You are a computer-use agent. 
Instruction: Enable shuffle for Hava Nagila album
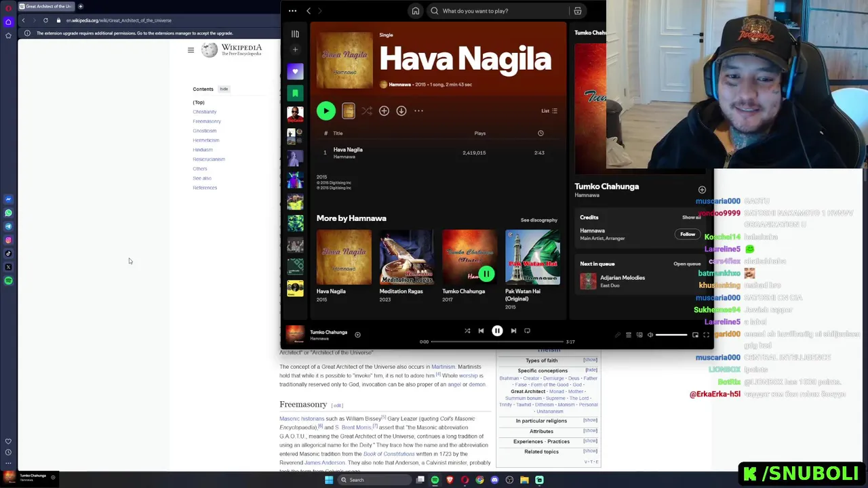pos(367,110)
